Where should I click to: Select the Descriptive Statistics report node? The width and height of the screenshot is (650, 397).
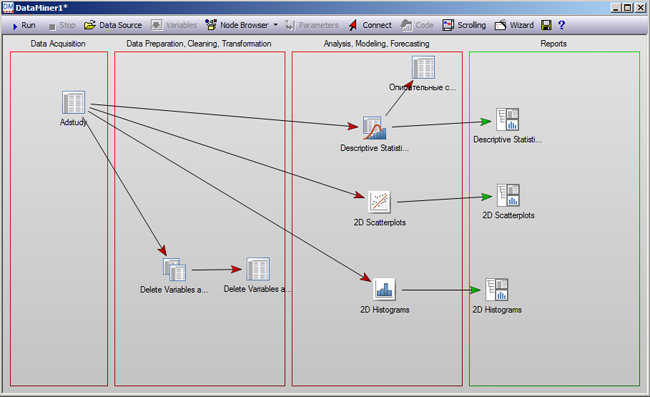[507, 119]
